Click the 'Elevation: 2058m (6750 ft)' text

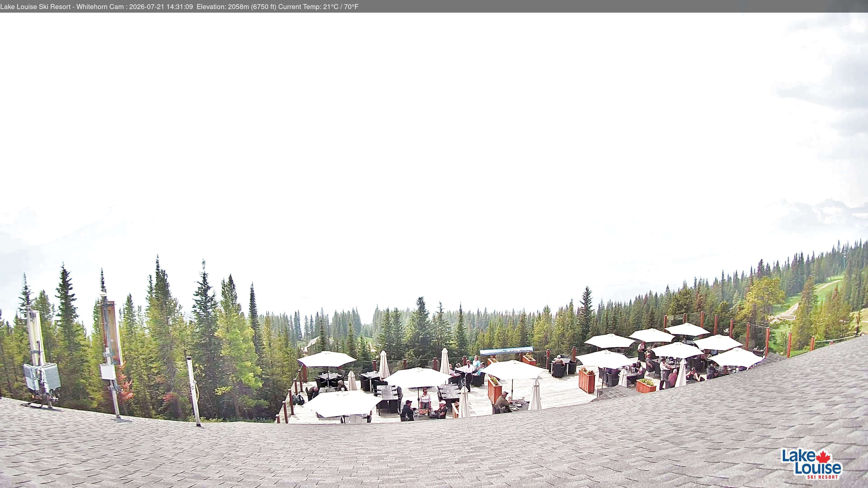pos(236,7)
